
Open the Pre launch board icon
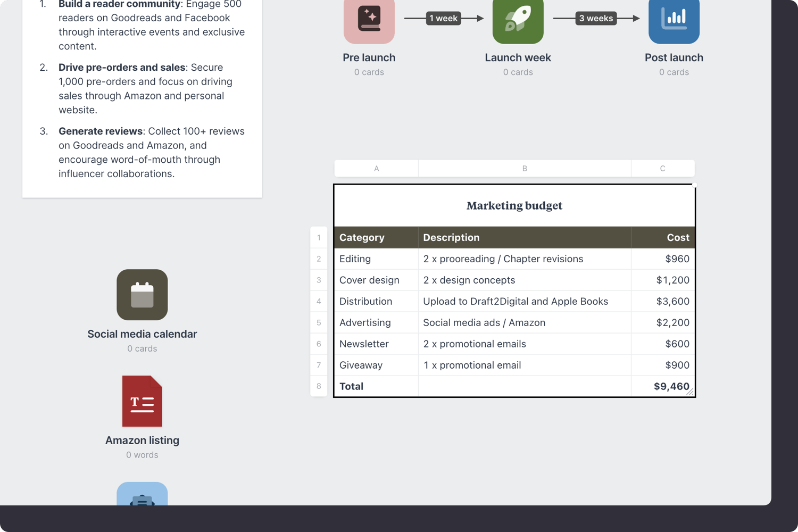(x=369, y=21)
